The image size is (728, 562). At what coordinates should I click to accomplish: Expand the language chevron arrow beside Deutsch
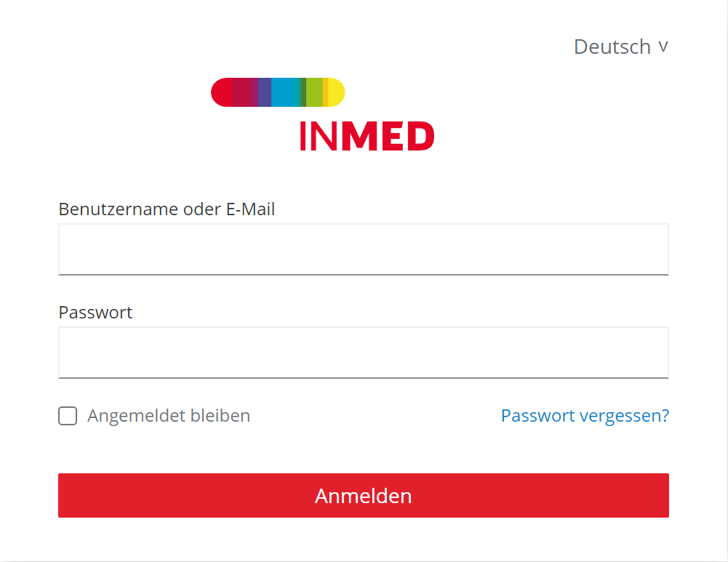[663, 47]
